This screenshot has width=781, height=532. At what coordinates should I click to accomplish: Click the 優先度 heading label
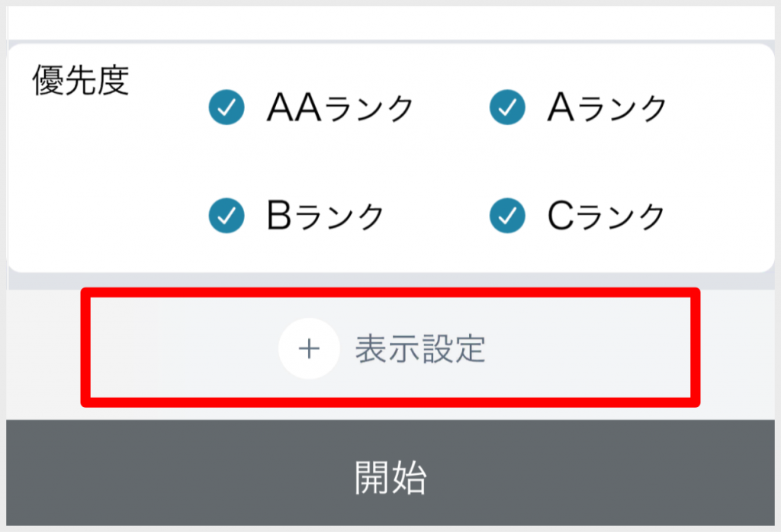tap(81, 81)
